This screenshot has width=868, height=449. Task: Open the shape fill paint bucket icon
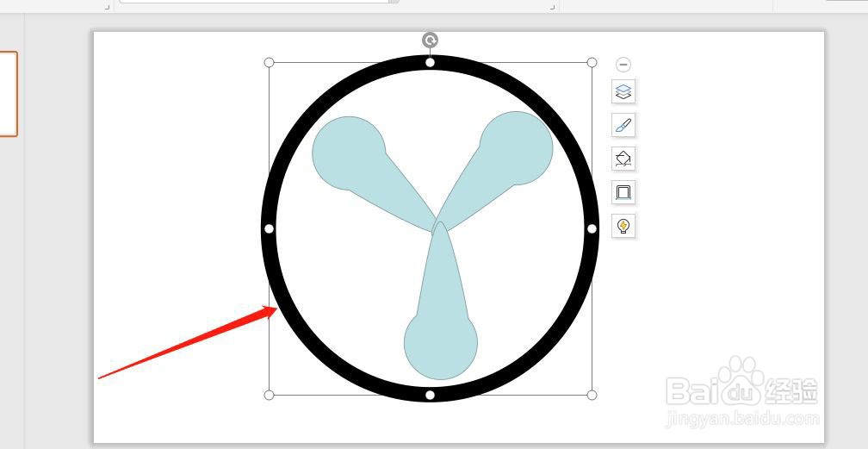[x=623, y=159]
